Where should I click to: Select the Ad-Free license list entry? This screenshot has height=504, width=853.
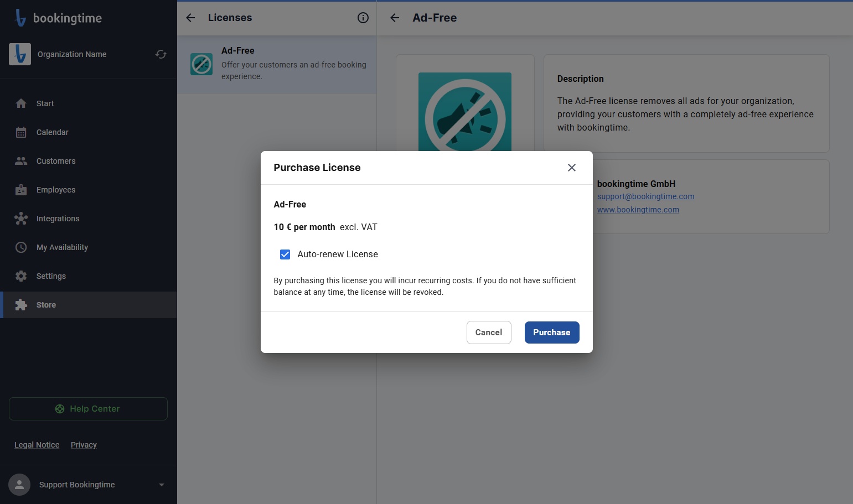coord(277,64)
